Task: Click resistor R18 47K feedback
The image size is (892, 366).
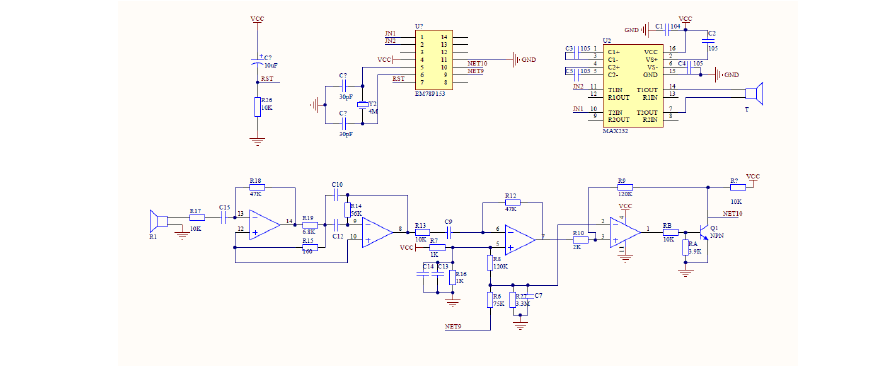Action: pyautogui.click(x=257, y=186)
